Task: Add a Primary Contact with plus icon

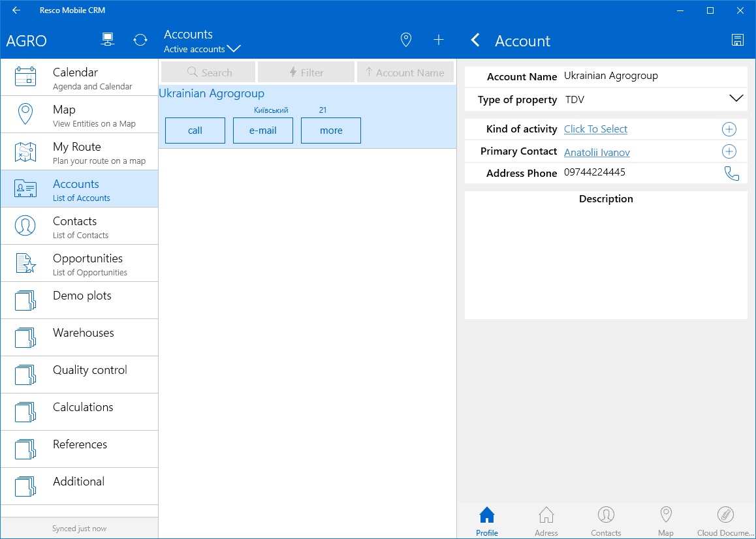Action: tap(729, 151)
